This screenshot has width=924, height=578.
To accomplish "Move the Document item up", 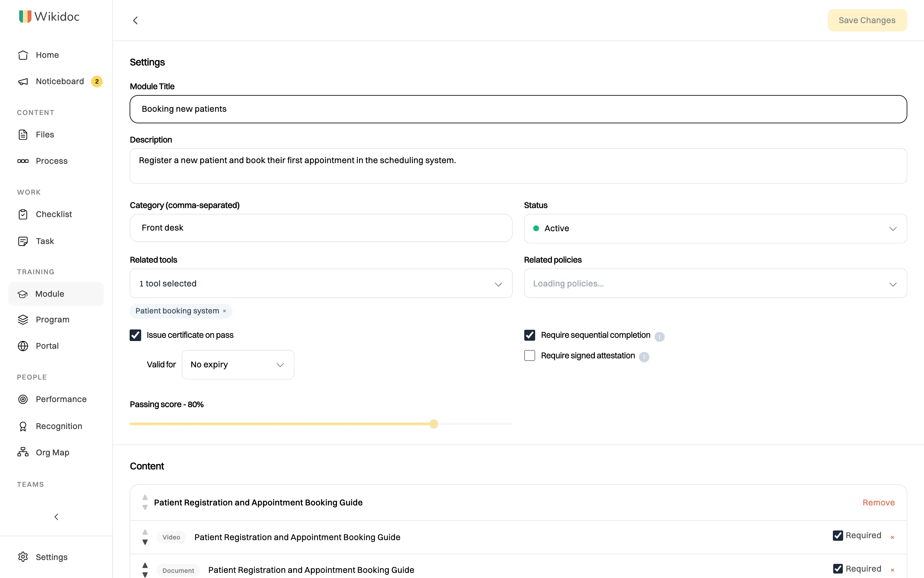I will click(145, 565).
